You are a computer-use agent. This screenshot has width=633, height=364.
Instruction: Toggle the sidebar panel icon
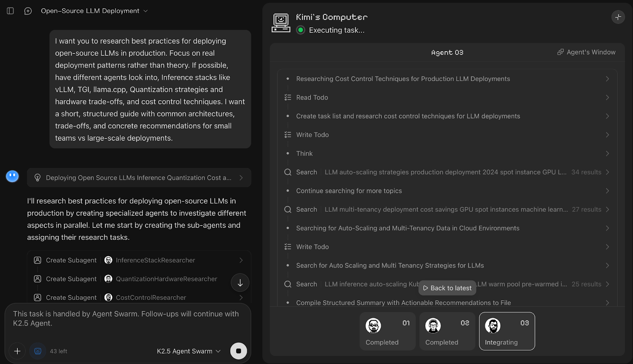click(x=10, y=11)
